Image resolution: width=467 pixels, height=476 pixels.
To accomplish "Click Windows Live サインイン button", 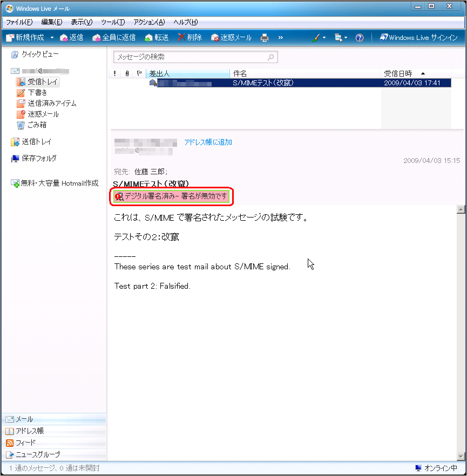I will point(418,38).
